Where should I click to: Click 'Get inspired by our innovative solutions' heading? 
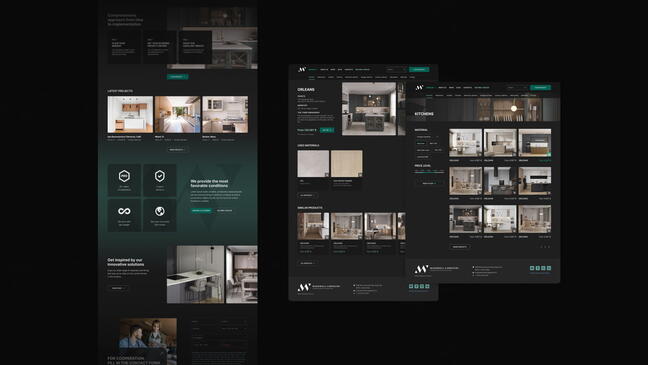tap(126, 262)
